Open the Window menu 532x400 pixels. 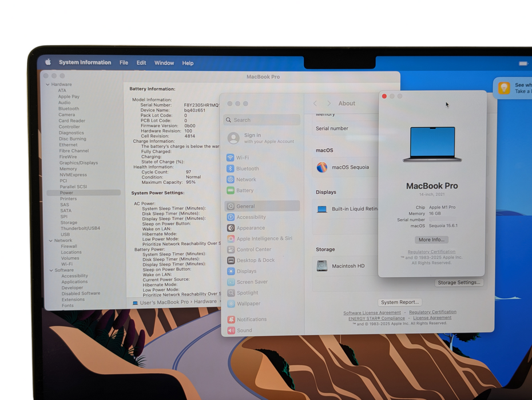[x=164, y=63]
